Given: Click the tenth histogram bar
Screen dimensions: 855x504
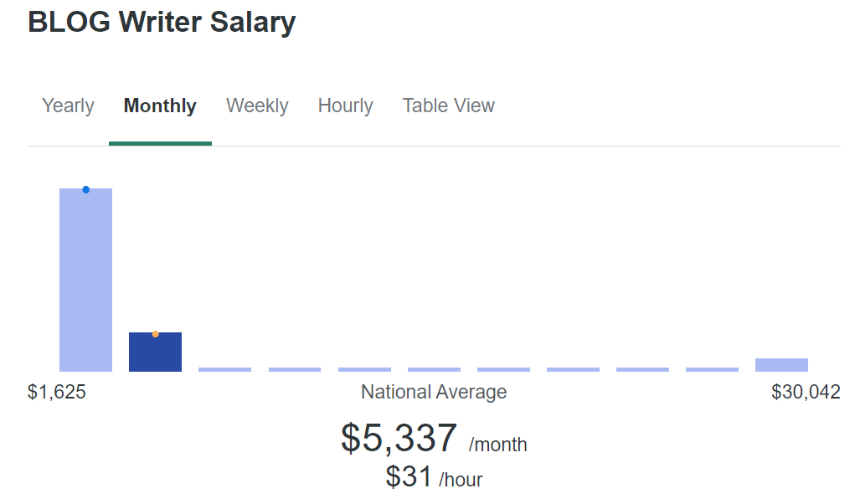Looking at the screenshot, I should point(712,369).
